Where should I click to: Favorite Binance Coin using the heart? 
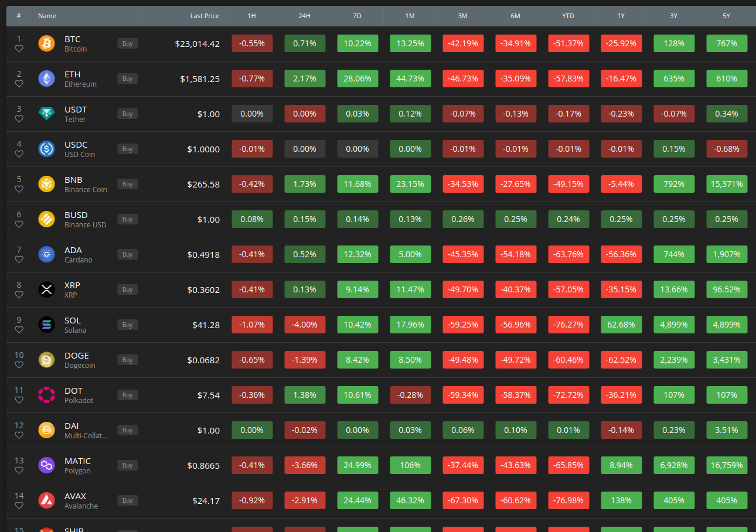coord(19,189)
